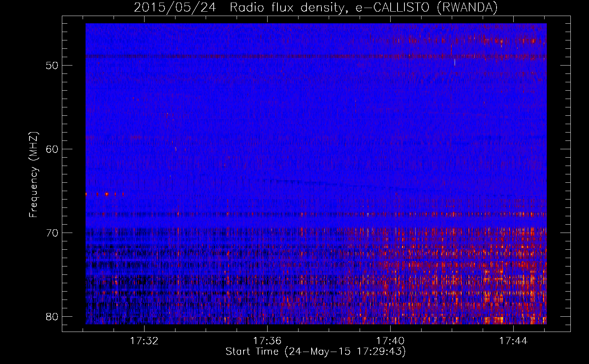Click the 70 frequency tick label
This screenshot has height=364, width=589.
tap(52, 233)
